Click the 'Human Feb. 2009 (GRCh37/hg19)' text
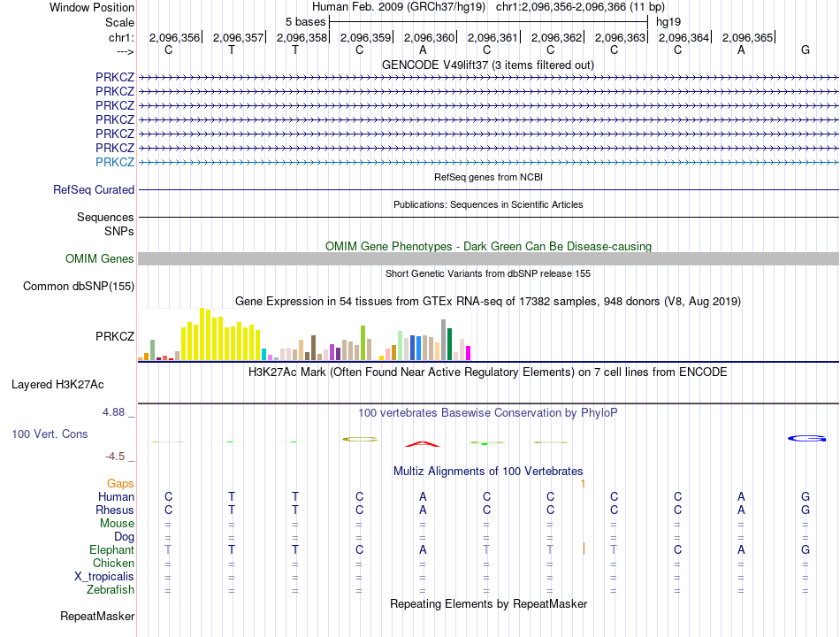The height and width of the screenshot is (637, 840). (x=399, y=7)
